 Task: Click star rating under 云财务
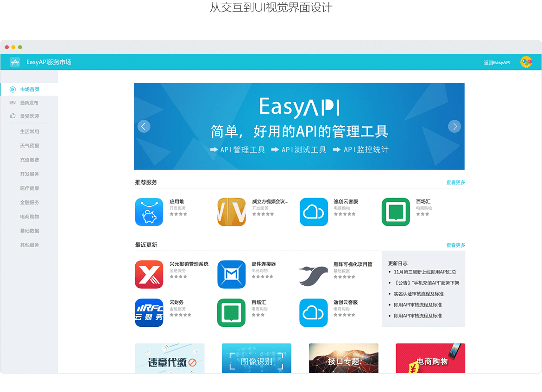(x=181, y=315)
